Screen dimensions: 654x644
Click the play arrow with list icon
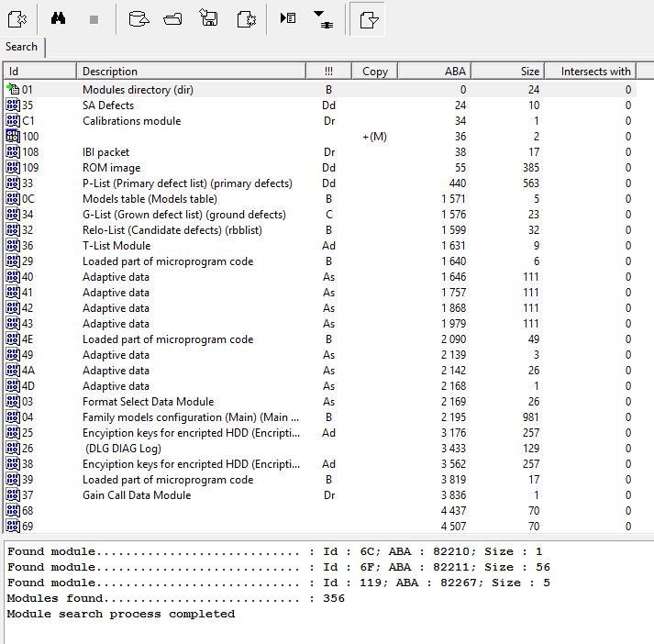tap(288, 18)
